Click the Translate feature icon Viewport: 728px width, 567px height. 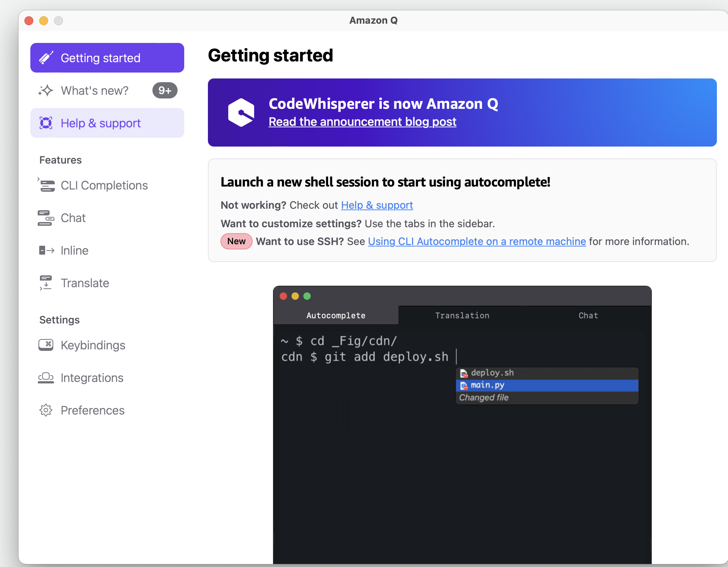click(x=45, y=283)
